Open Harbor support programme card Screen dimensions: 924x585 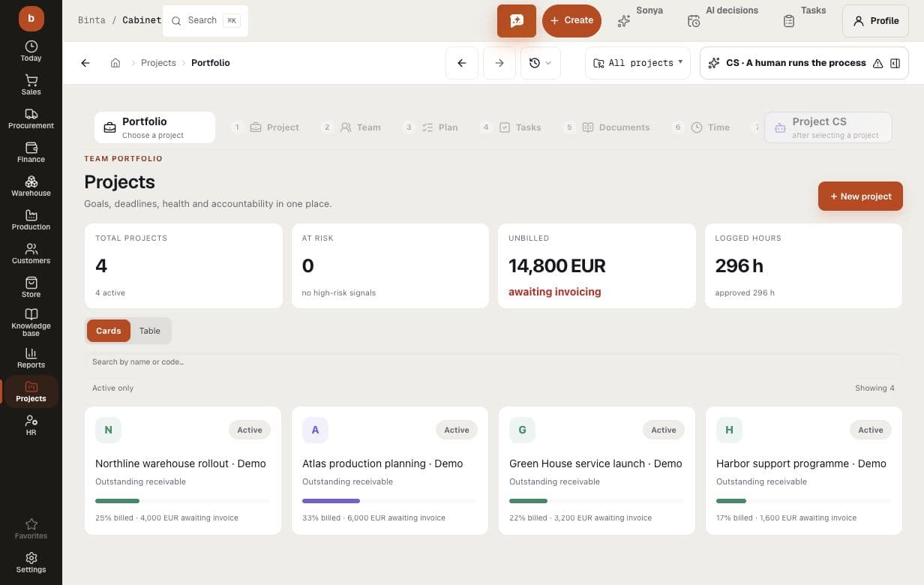pos(804,471)
